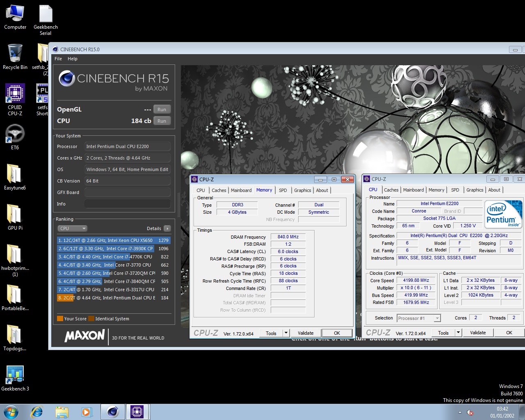Run the OpenGL benchmark

click(162, 110)
